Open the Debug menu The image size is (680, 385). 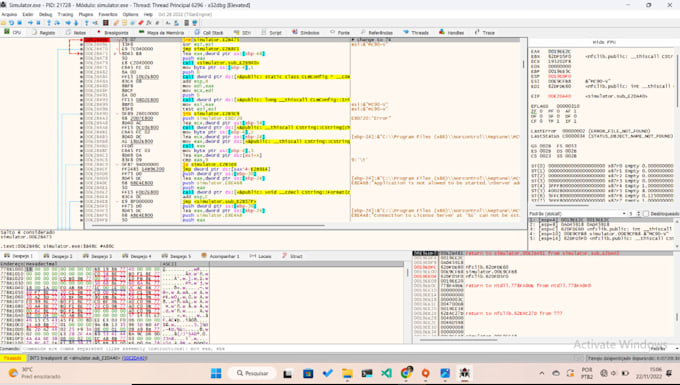click(x=45, y=14)
